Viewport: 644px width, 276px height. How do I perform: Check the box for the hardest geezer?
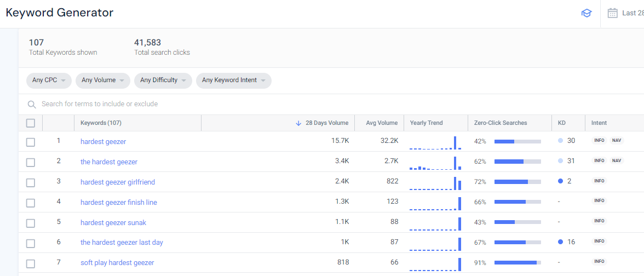pos(31,162)
